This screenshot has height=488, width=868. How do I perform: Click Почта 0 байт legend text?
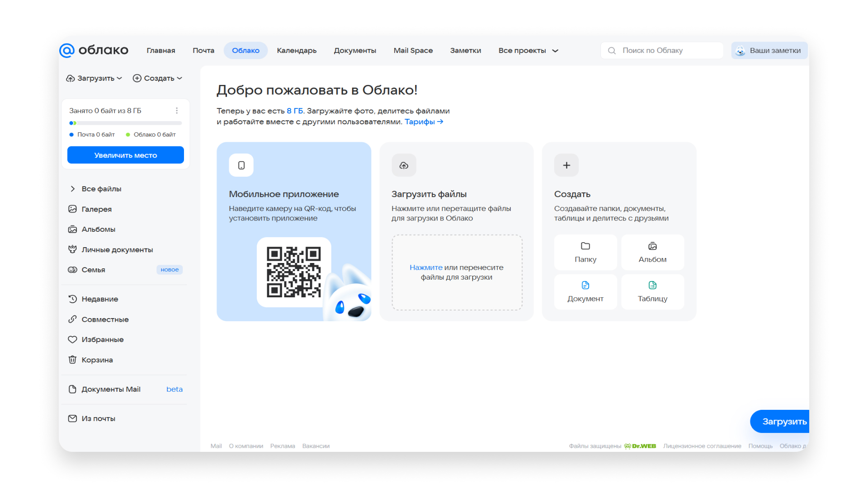pyautogui.click(x=96, y=135)
